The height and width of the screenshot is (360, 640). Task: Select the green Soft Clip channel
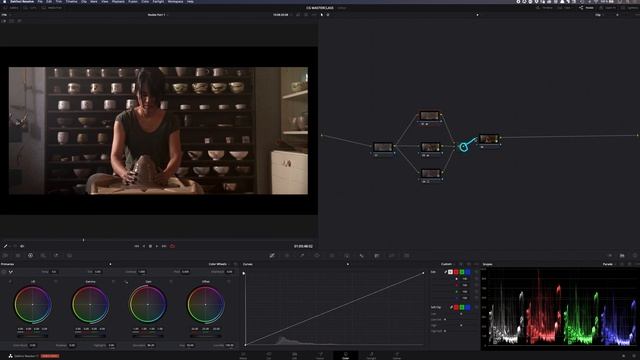click(x=462, y=307)
